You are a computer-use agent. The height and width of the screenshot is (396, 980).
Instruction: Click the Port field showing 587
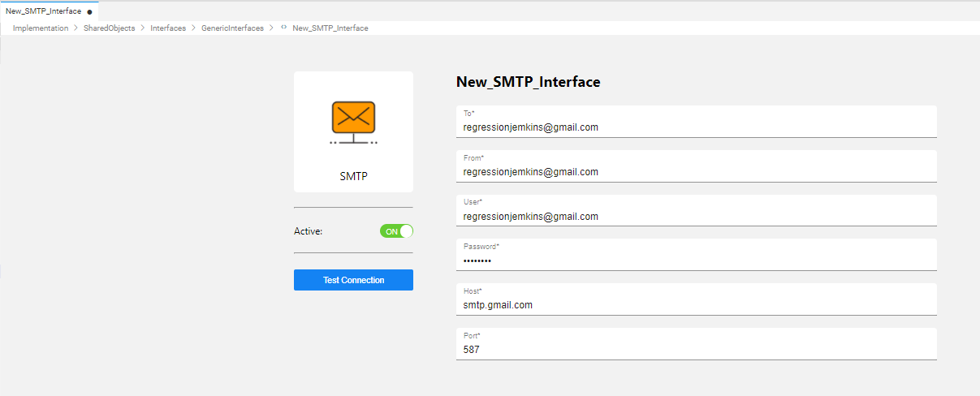click(x=696, y=350)
